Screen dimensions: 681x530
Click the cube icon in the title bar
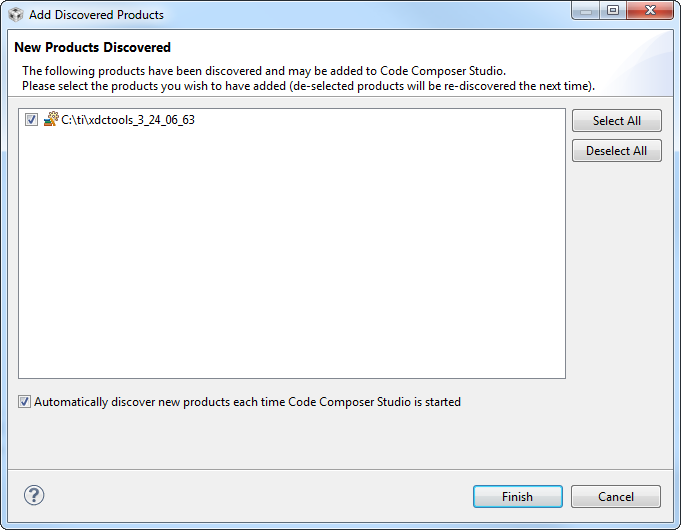(16, 14)
